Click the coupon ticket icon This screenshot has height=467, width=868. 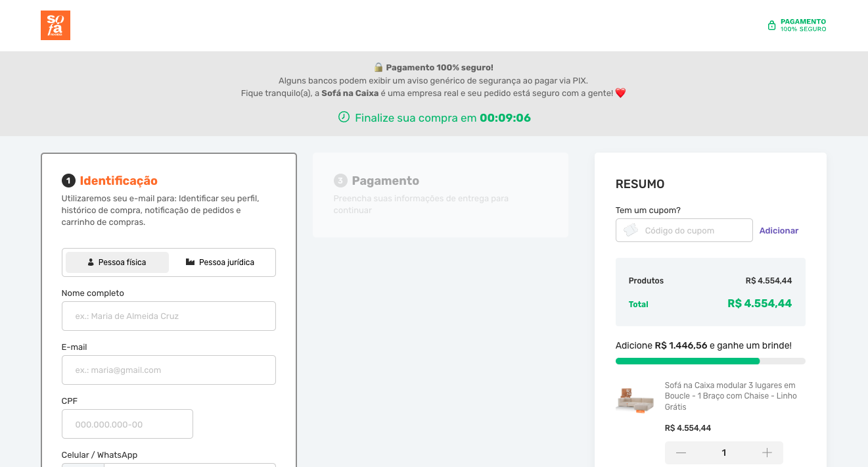click(x=631, y=230)
